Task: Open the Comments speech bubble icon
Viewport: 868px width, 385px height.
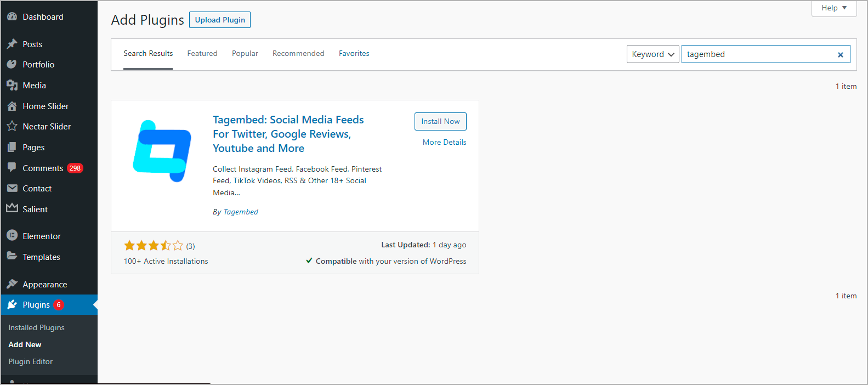Action: pos(12,168)
